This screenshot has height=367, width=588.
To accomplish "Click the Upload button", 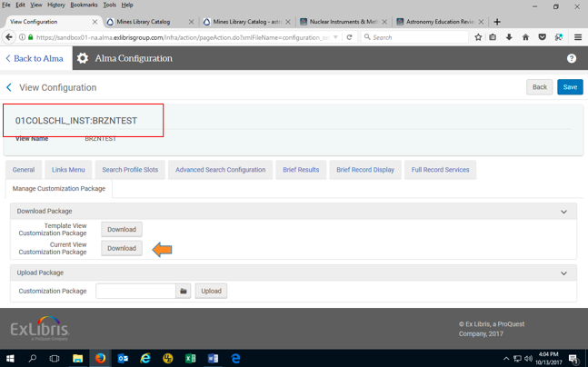I will [211, 291].
